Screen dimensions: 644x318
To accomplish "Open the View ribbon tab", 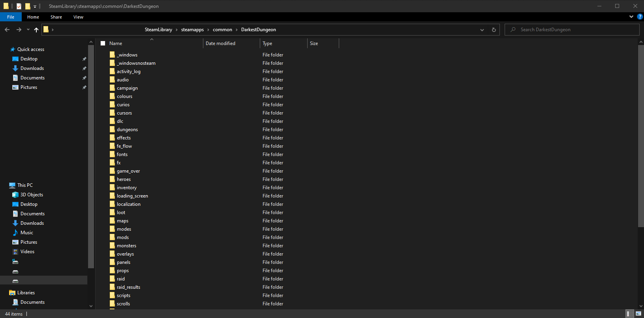I will click(x=78, y=17).
